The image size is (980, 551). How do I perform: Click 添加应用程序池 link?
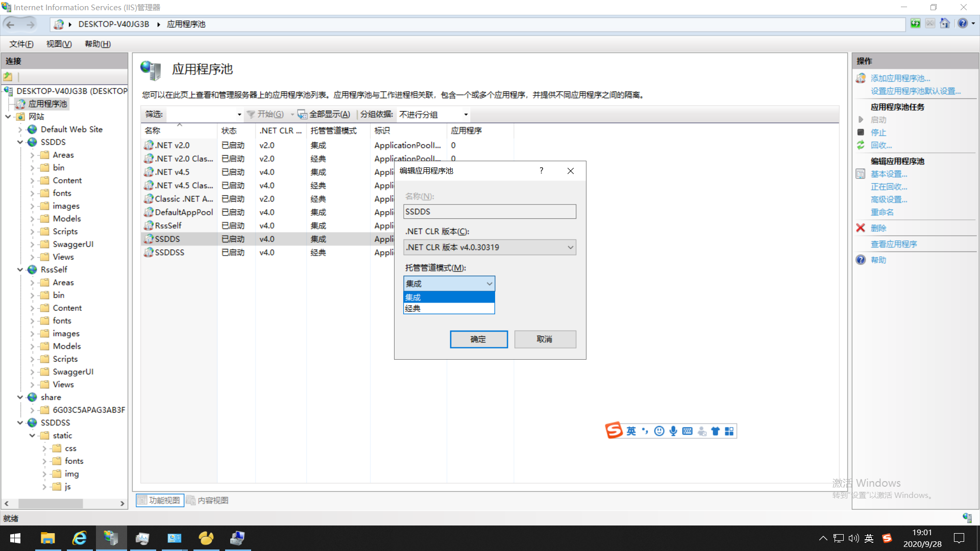pos(900,78)
